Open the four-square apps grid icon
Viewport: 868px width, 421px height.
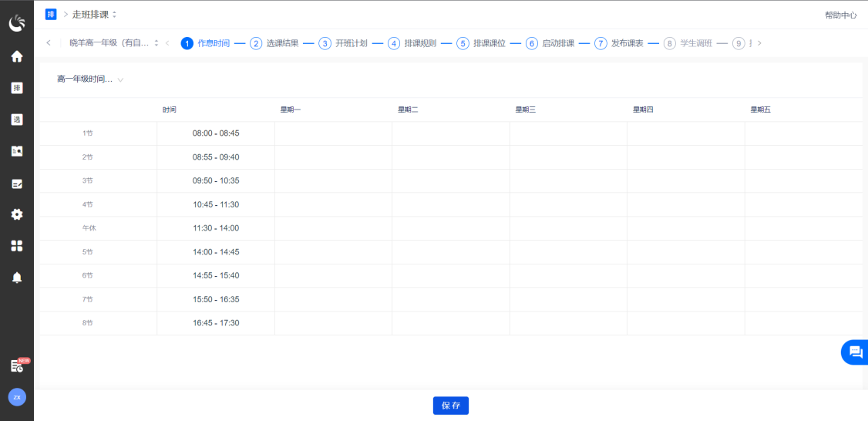pos(17,246)
